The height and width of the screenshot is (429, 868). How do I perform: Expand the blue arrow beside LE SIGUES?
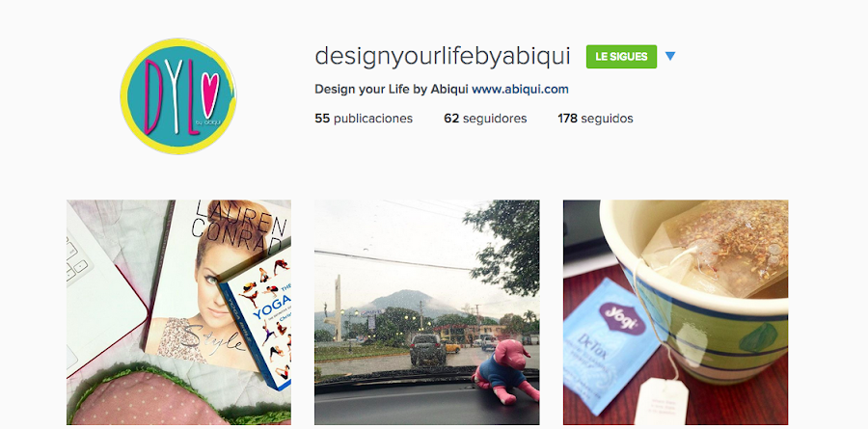[670, 56]
